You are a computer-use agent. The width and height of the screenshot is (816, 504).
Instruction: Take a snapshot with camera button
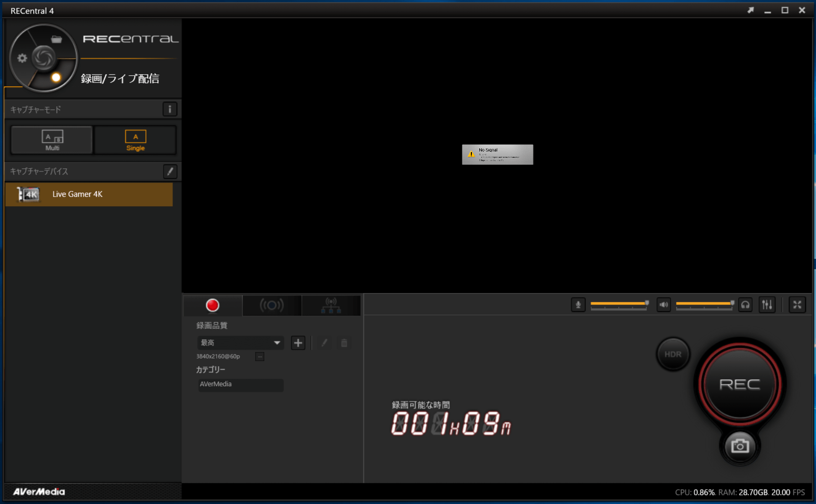tap(740, 446)
